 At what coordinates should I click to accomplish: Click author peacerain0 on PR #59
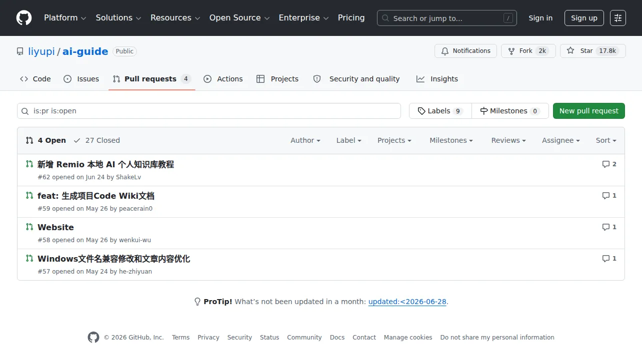[135, 209]
